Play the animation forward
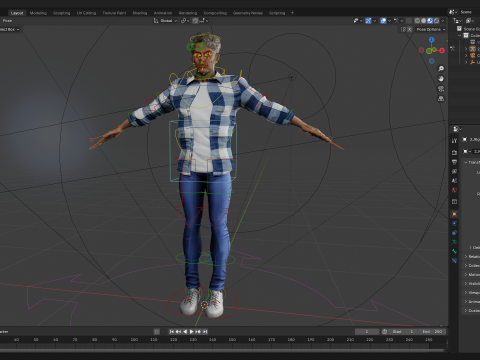480x360 pixels. (192, 332)
